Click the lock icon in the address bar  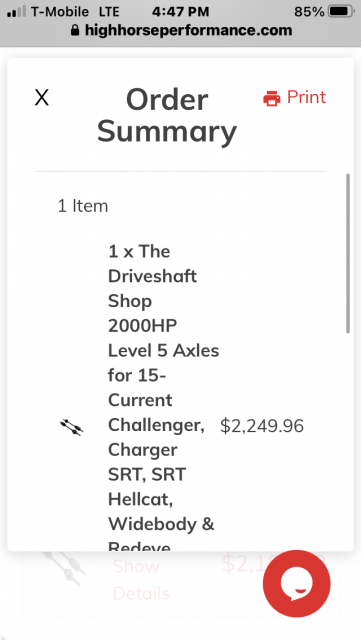click(x=74, y=30)
